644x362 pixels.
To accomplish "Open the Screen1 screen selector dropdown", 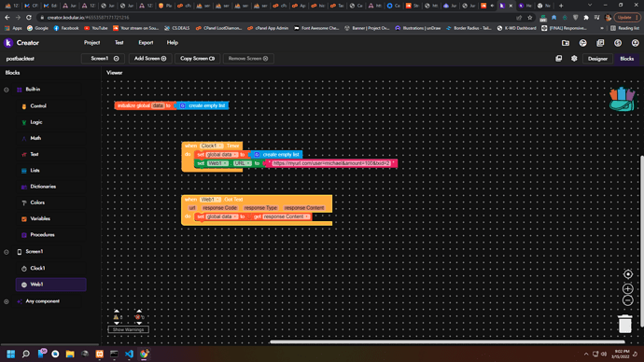I will point(103,59).
